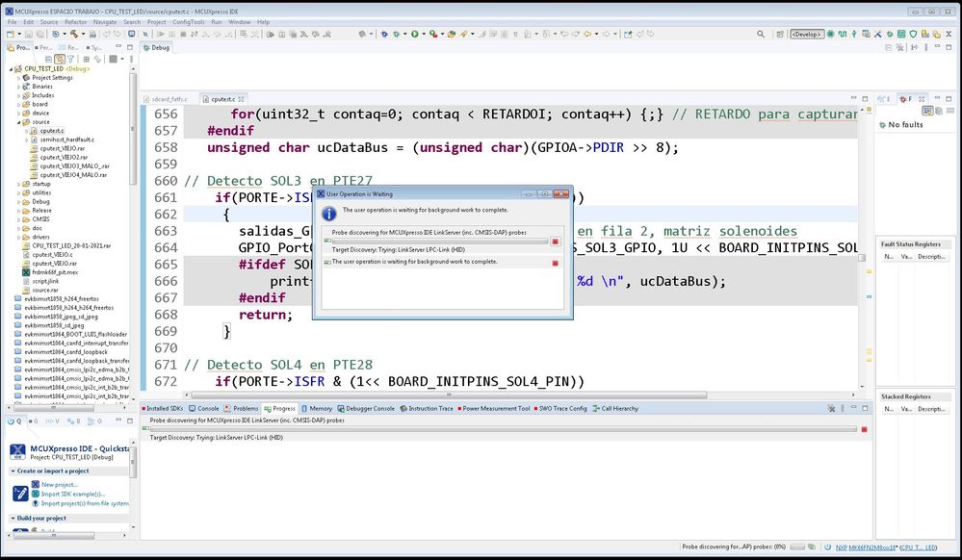Click the New project link in Quickstart
The image size is (962, 560).
click(x=60, y=485)
